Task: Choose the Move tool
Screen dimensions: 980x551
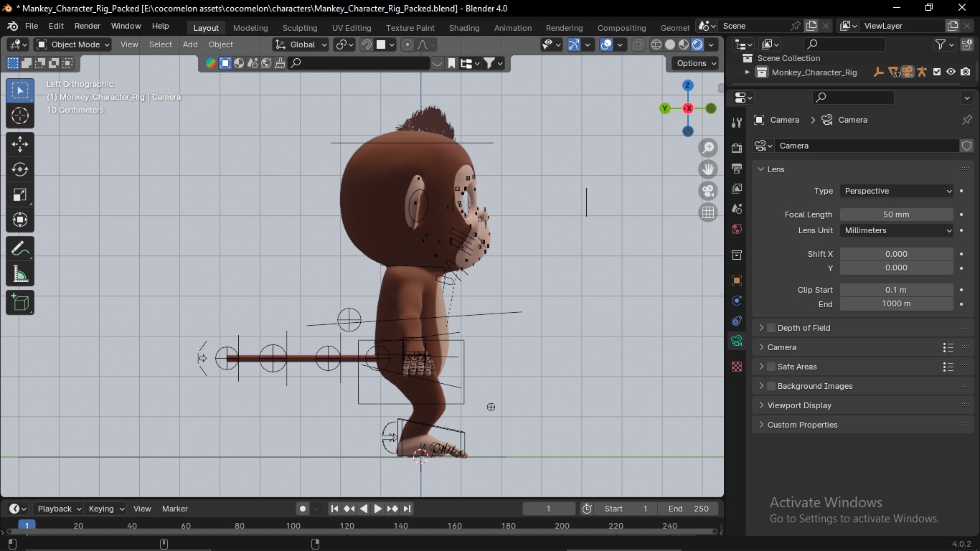Action: pyautogui.click(x=20, y=144)
